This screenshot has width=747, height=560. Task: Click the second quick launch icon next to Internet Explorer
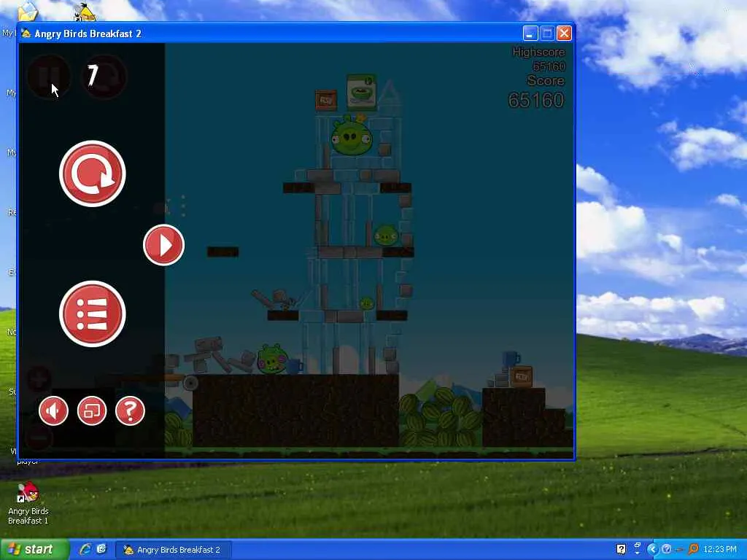[101, 550]
